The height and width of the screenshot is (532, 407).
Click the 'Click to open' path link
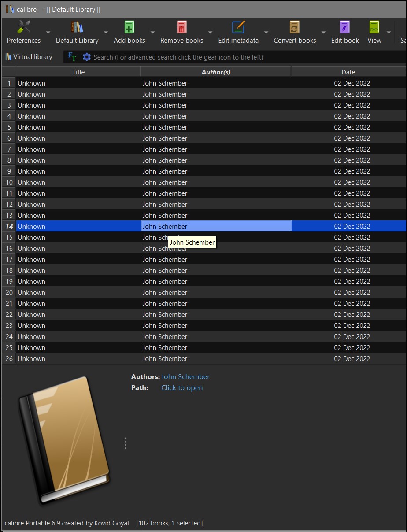point(182,388)
